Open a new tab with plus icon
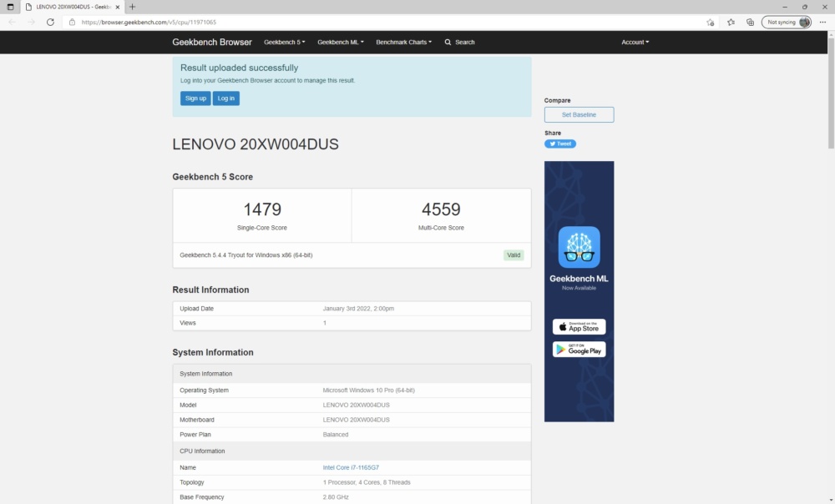 pyautogui.click(x=132, y=7)
